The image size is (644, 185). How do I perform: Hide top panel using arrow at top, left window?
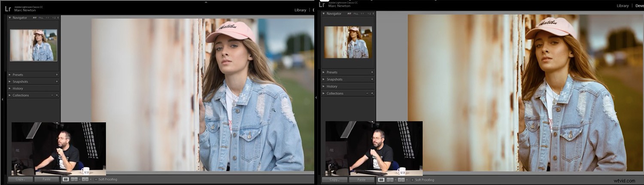pos(206,2)
